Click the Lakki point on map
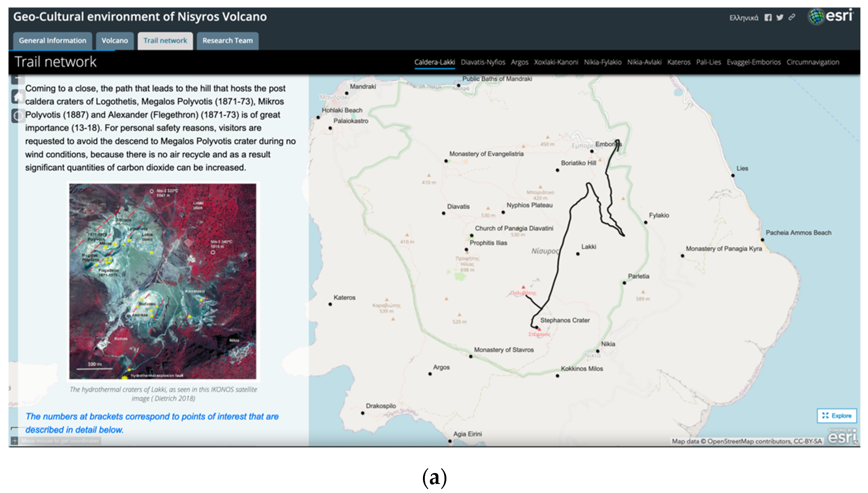The image size is (868, 493). tap(578, 254)
